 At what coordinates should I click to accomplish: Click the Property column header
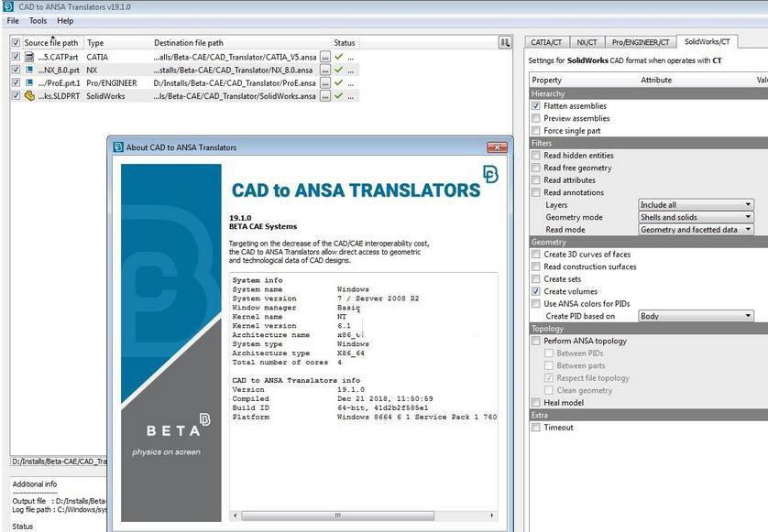[x=546, y=80]
